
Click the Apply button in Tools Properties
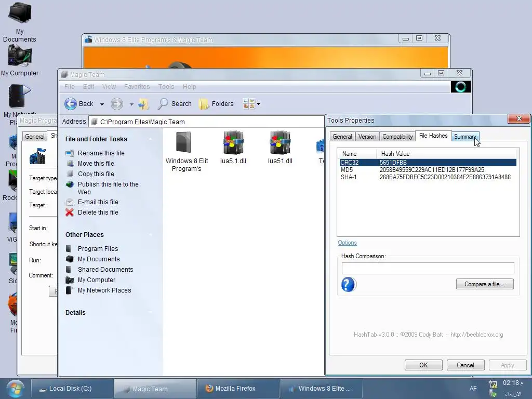507,365
